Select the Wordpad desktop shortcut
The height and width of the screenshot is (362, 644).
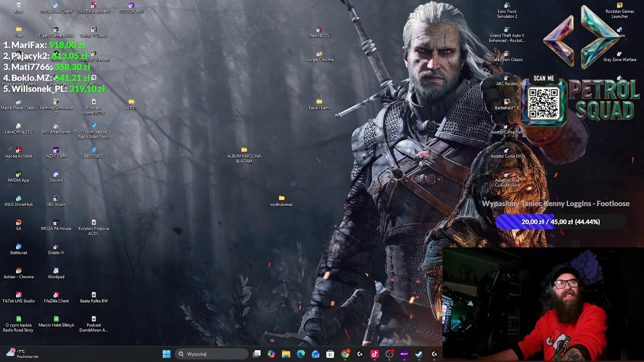tap(56, 273)
